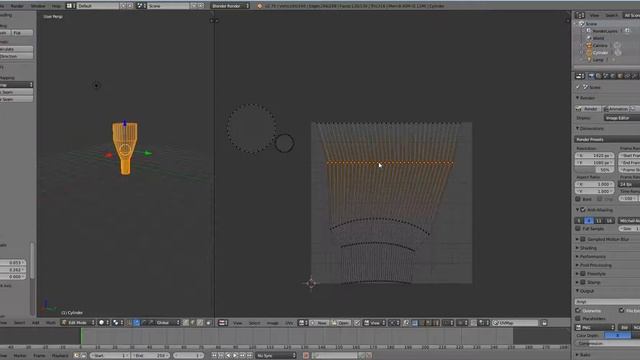Toggle the Full Sample checkbox
This screenshot has height=360, width=640.
click(578, 229)
